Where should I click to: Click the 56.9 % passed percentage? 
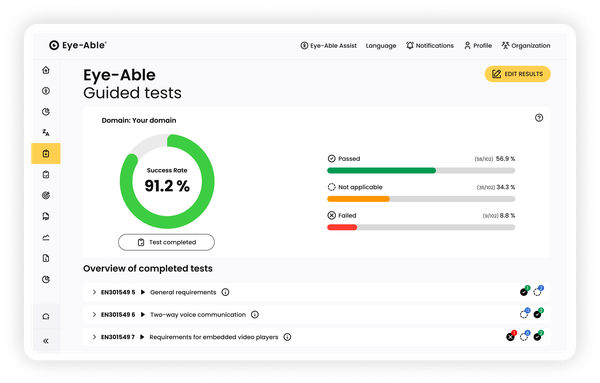click(x=505, y=158)
